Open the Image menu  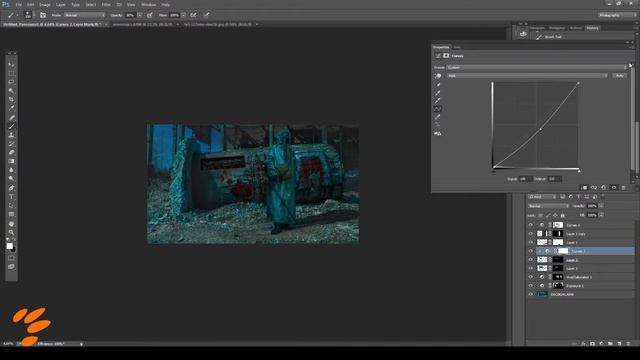(x=45, y=4)
